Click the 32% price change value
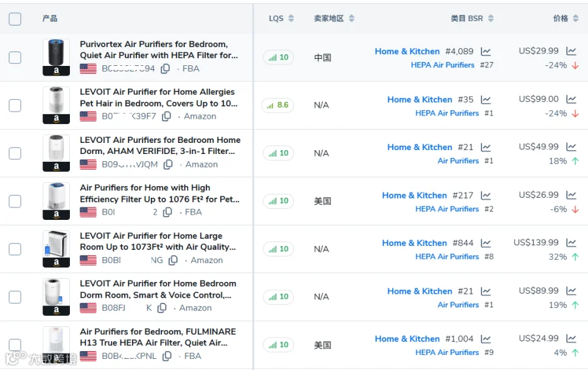This screenshot has height=370, width=588. 558,257
